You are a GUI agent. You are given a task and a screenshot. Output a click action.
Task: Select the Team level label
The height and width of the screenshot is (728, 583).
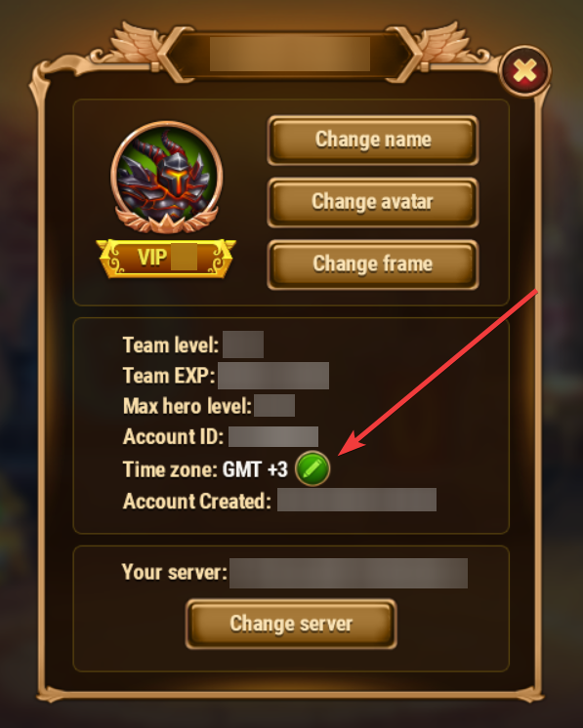[171, 344]
